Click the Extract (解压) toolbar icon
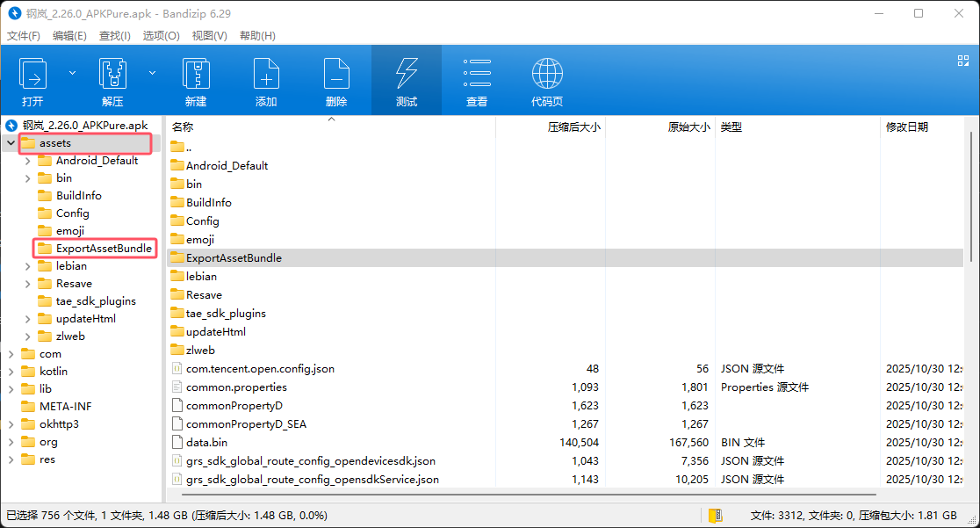Screen dimensions: 980x528 (x=112, y=74)
